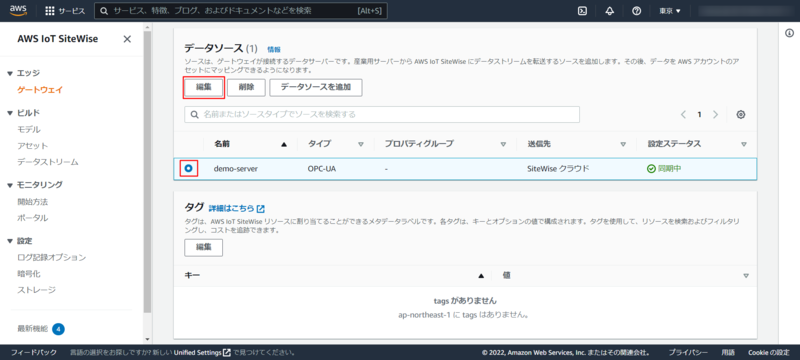
Task: Close the AWS IoT SiteWise sidebar
Action: [x=127, y=39]
